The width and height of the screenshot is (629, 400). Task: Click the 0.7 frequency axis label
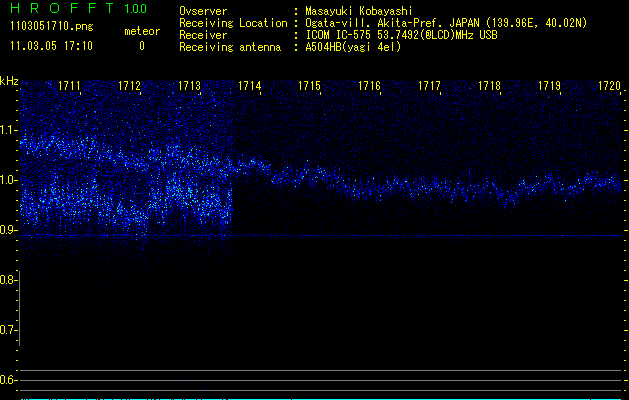9,330
